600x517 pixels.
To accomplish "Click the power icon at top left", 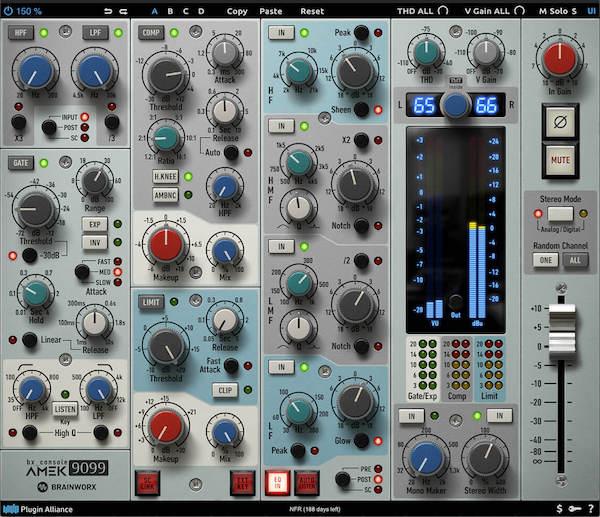I will [8, 11].
